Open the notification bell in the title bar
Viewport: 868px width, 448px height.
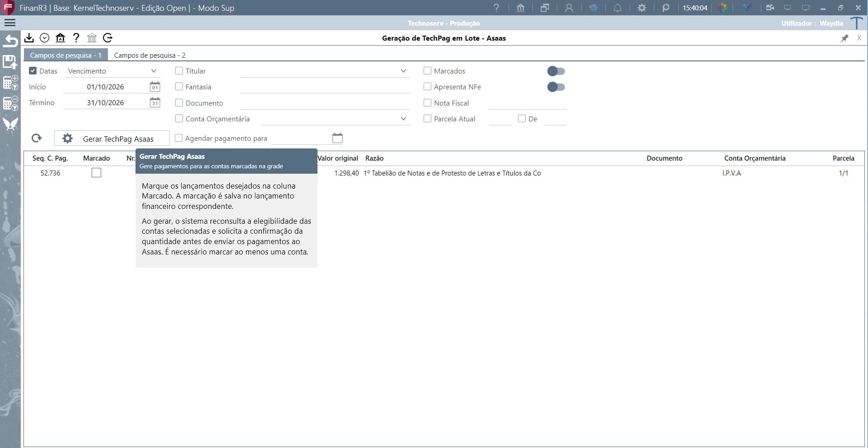coord(617,8)
